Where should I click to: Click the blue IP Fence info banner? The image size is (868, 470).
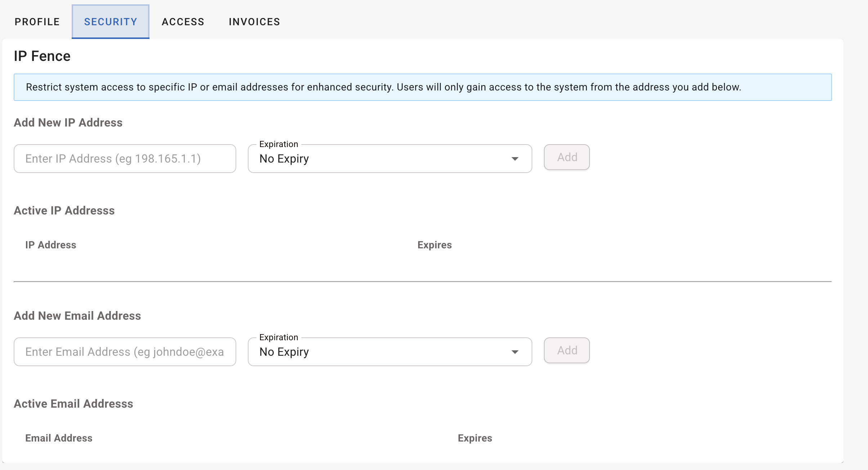click(x=422, y=87)
